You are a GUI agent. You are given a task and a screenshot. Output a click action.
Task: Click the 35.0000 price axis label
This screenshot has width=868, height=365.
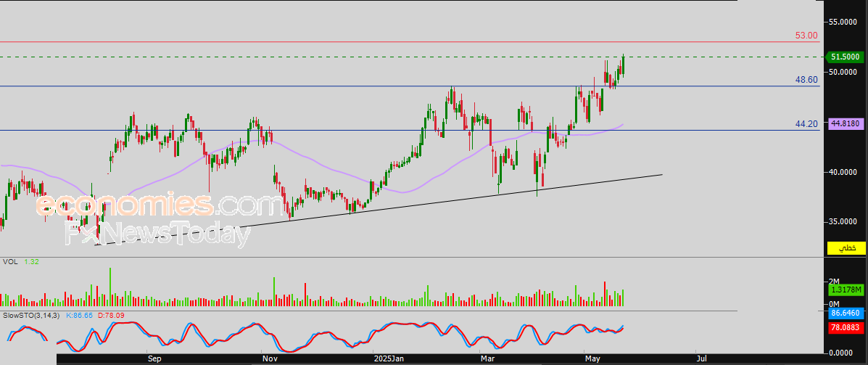[843, 222]
